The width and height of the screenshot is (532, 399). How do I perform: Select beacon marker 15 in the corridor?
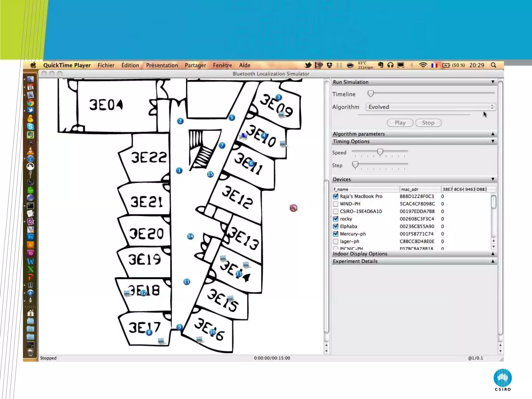point(210,174)
